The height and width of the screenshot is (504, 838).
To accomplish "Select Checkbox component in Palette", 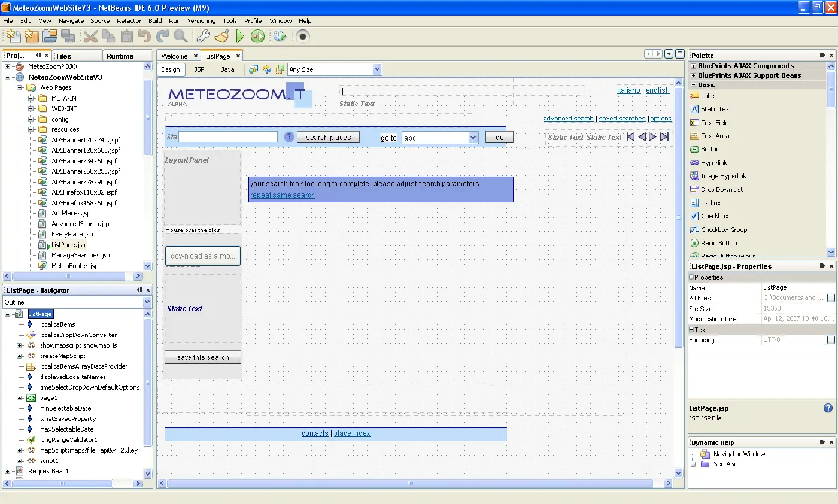I will point(715,216).
